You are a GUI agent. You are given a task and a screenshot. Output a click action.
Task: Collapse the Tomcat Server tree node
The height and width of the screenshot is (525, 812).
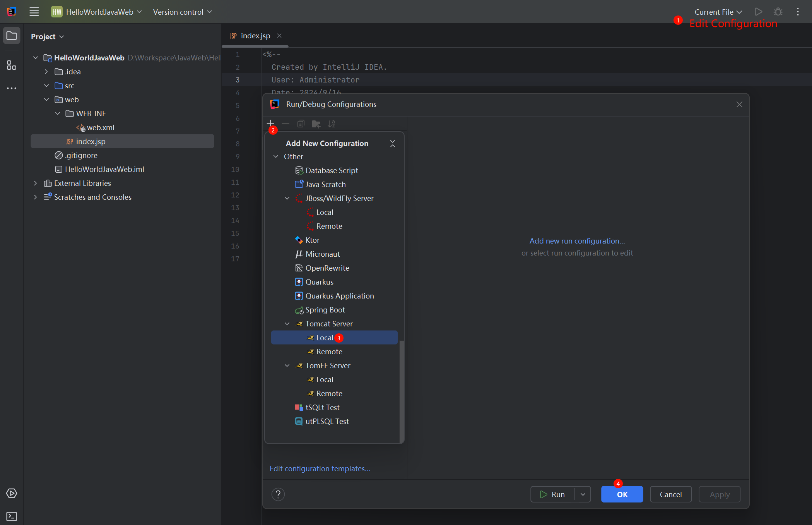pos(287,324)
